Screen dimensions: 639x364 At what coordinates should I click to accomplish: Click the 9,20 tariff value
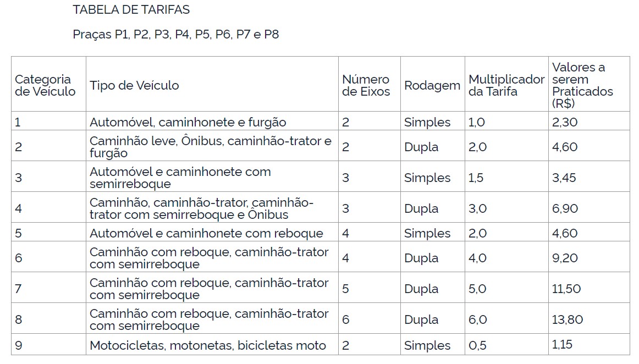pyautogui.click(x=565, y=258)
